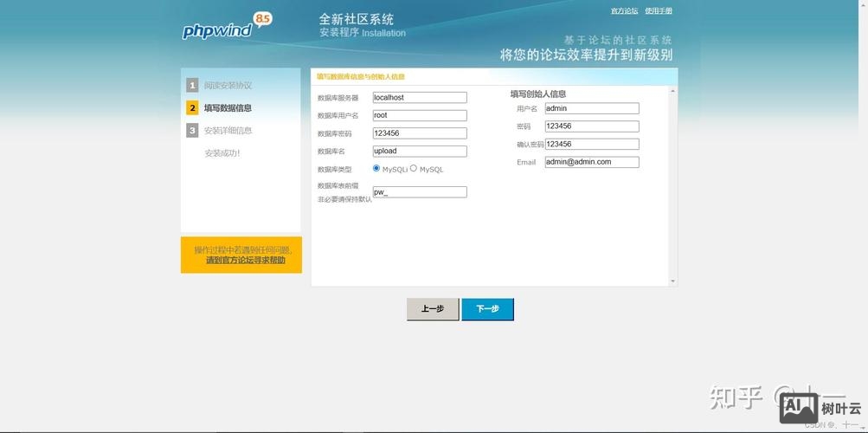
Task: Open the 使用手册 link at top
Action: click(658, 11)
